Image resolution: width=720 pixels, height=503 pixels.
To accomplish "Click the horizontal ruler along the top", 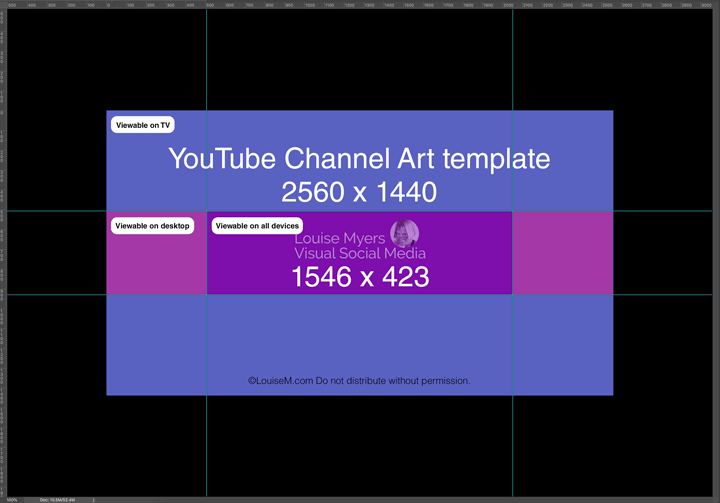I will click(x=360, y=5).
